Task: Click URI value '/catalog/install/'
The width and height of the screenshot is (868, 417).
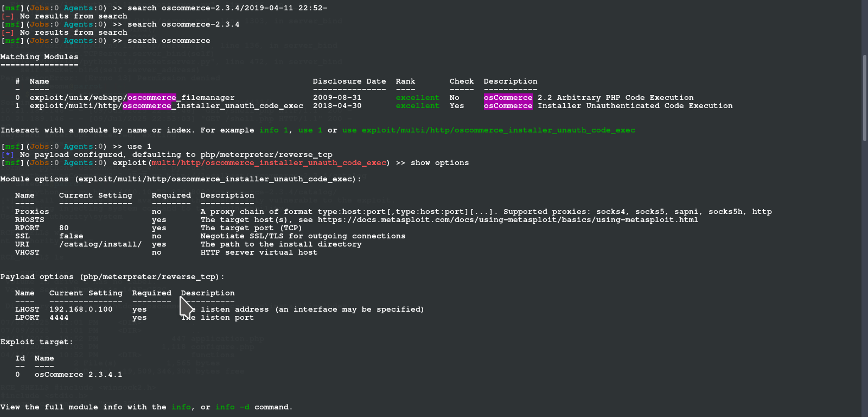Action: tap(100, 244)
